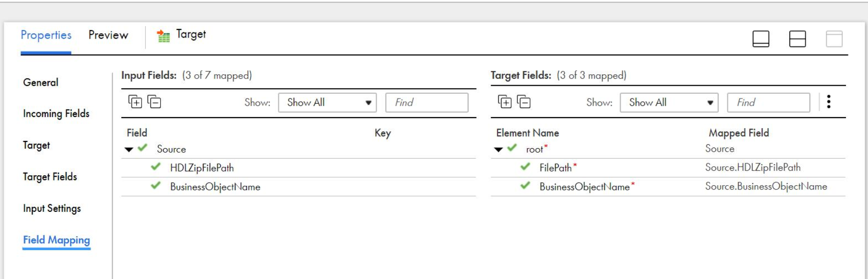Switch to split panel layout icon
The height and width of the screenshot is (279, 868).
point(797,39)
